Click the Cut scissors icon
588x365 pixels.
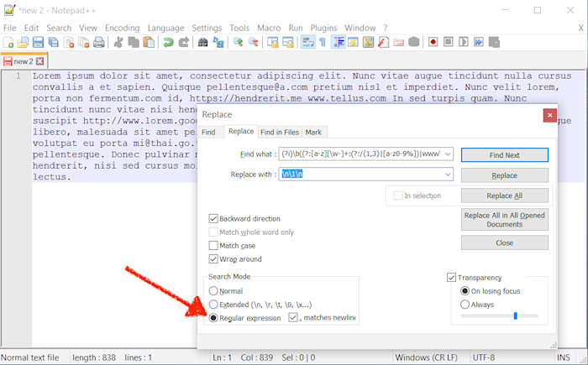tap(118, 42)
